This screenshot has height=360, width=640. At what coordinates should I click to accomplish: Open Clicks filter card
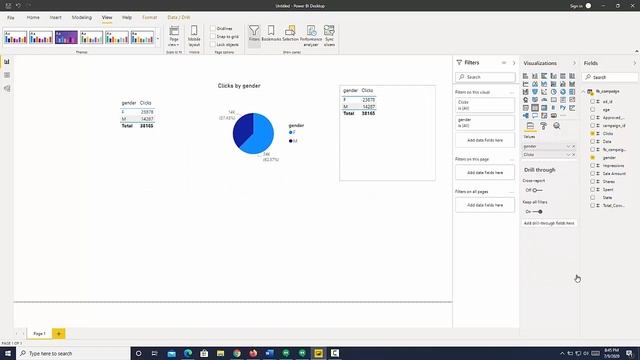[485, 105]
